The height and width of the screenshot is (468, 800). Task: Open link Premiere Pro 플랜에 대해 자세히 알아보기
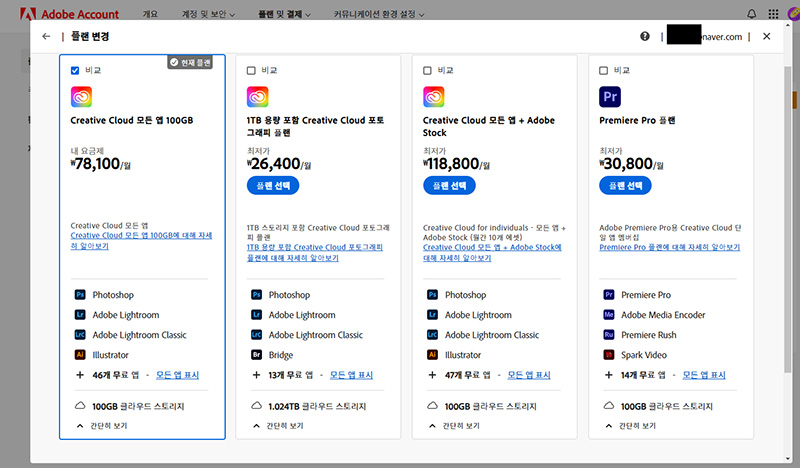click(x=669, y=247)
